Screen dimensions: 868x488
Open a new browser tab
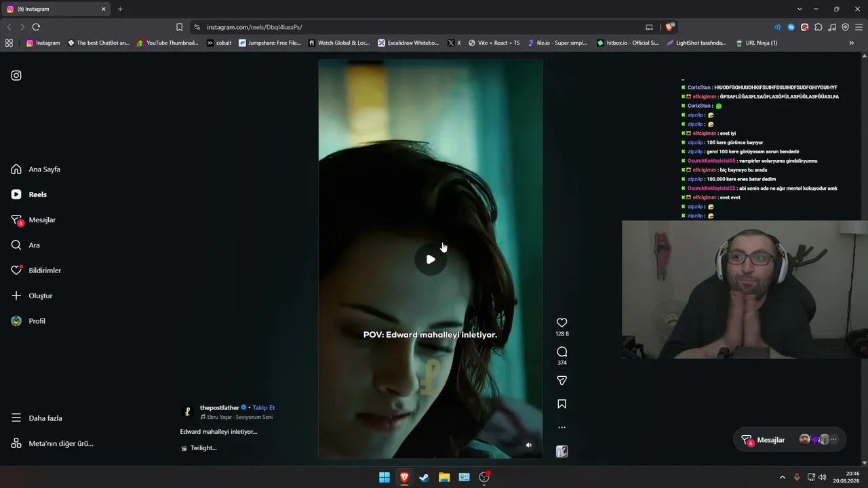click(120, 9)
